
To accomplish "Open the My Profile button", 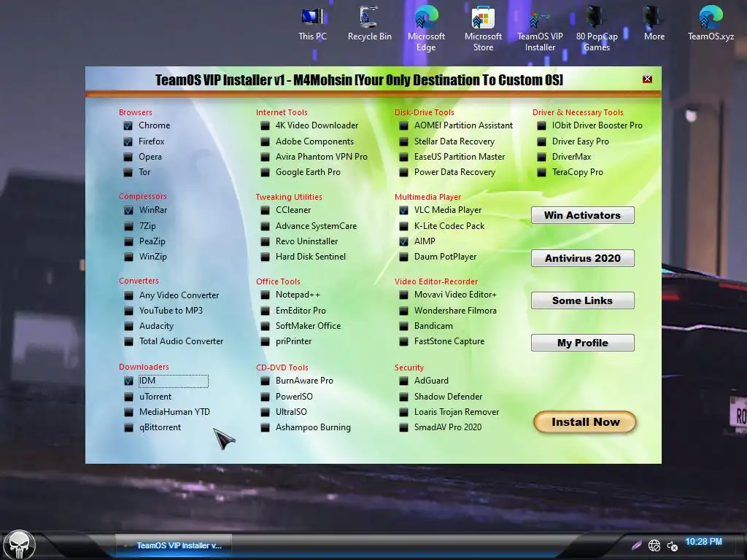I will [583, 343].
